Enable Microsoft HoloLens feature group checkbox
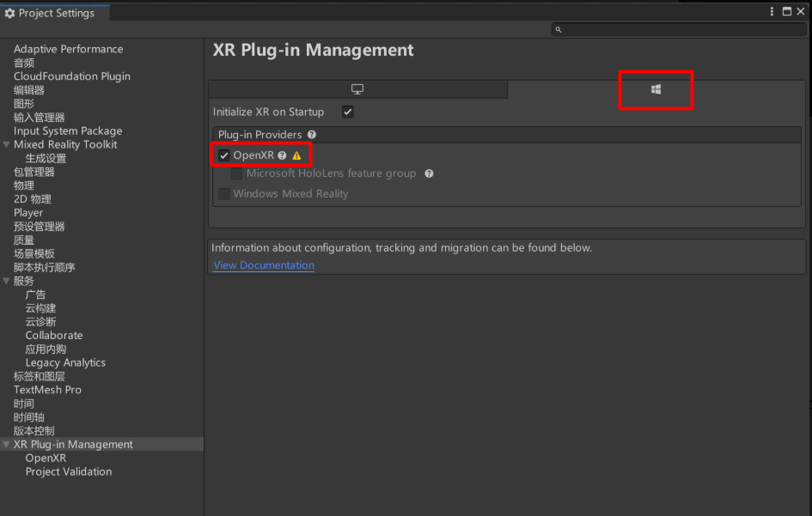Image resolution: width=812 pixels, height=516 pixels. (x=236, y=173)
